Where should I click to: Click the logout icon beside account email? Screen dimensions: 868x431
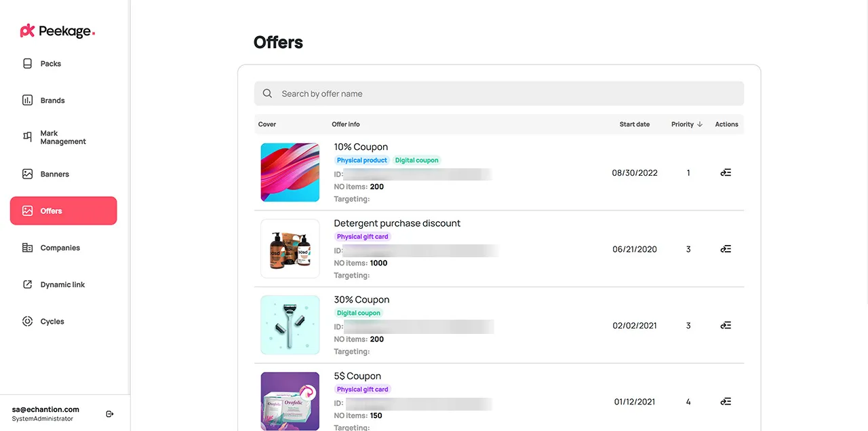(x=111, y=414)
